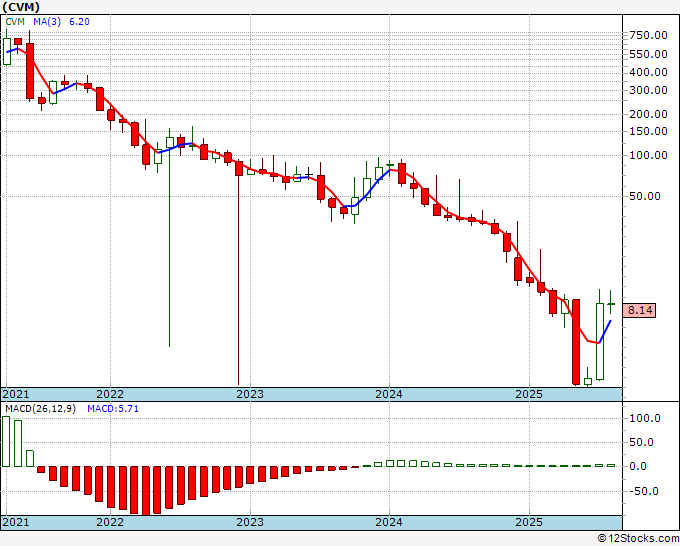This screenshot has width=680, height=546.
Task: Click the 8.14 current price tag
Action: click(640, 311)
